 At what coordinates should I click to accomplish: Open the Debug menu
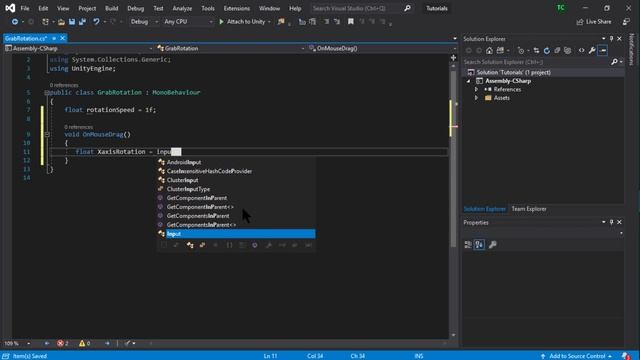pos(136,8)
